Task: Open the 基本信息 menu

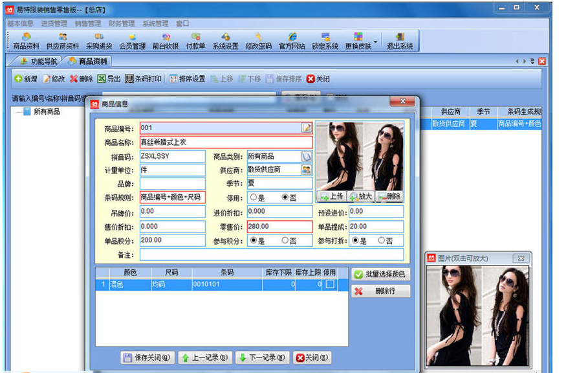Action: [x=20, y=23]
